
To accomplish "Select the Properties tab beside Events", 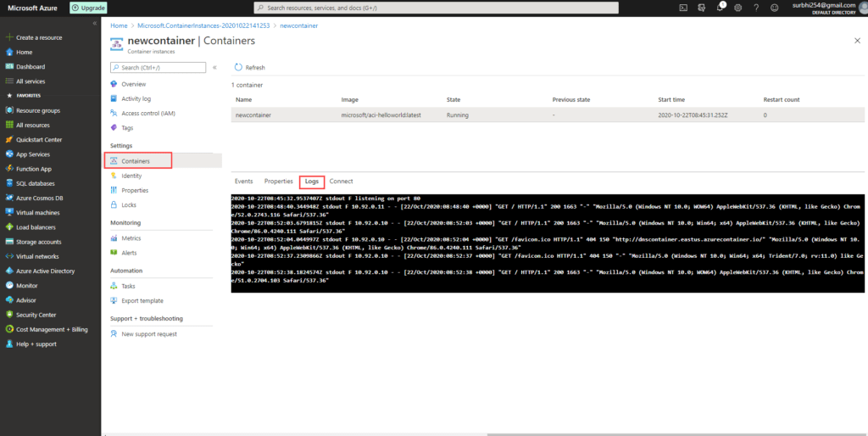I will (278, 182).
